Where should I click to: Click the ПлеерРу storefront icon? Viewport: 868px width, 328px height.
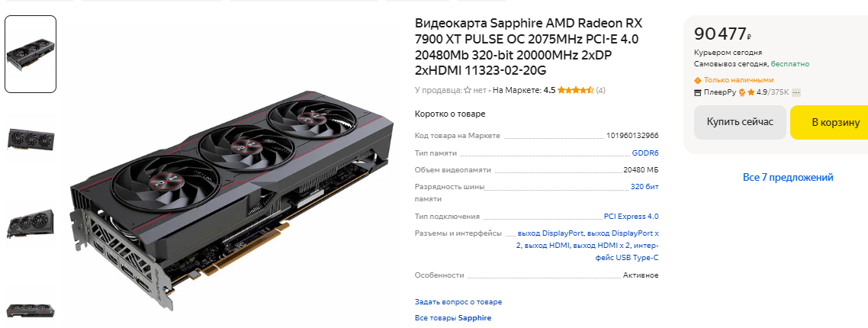[697, 92]
